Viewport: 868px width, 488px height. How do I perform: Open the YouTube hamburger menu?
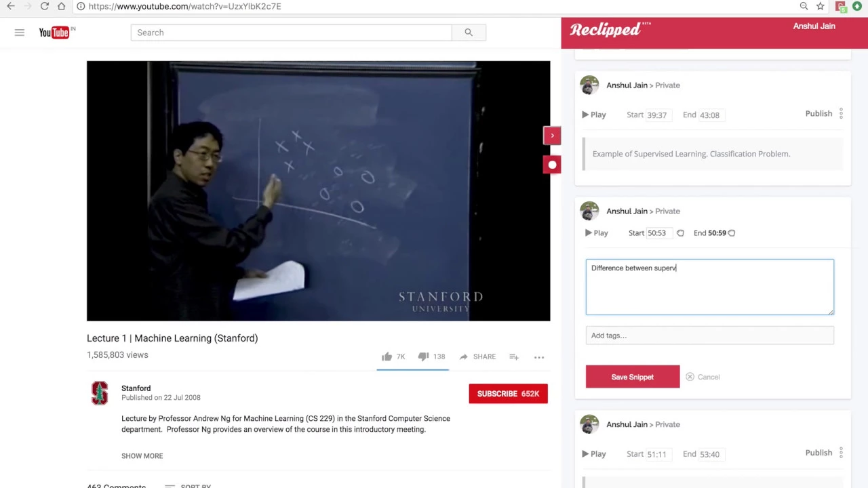[x=20, y=33]
